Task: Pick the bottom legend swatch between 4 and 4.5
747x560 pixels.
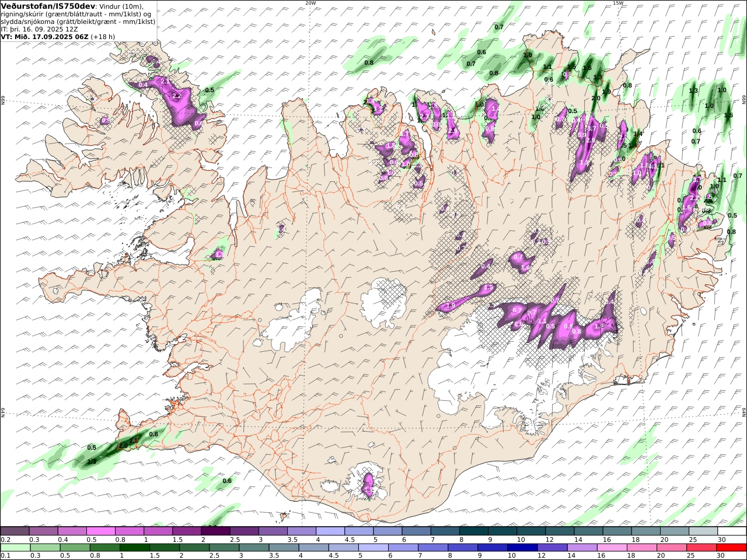Action: pos(313,548)
